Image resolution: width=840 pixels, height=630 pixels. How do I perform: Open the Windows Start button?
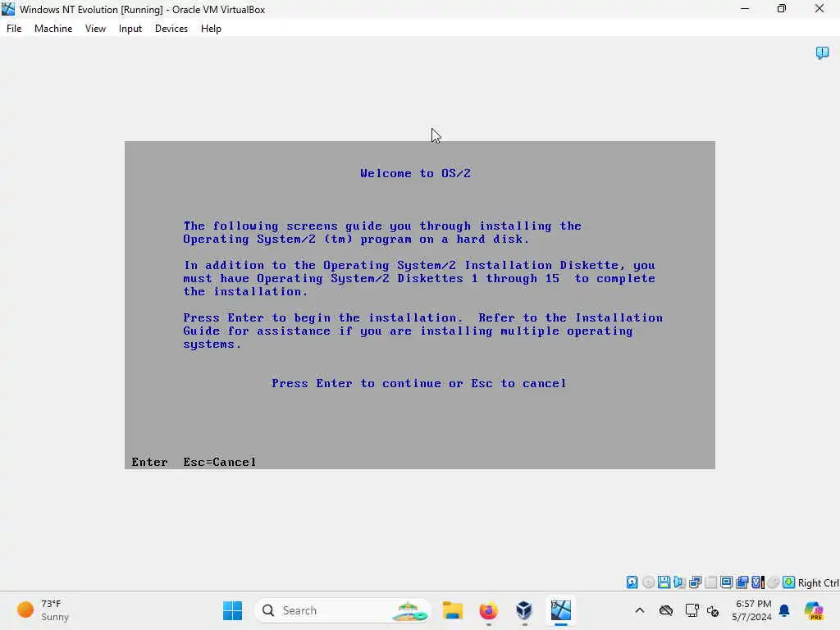coord(232,610)
